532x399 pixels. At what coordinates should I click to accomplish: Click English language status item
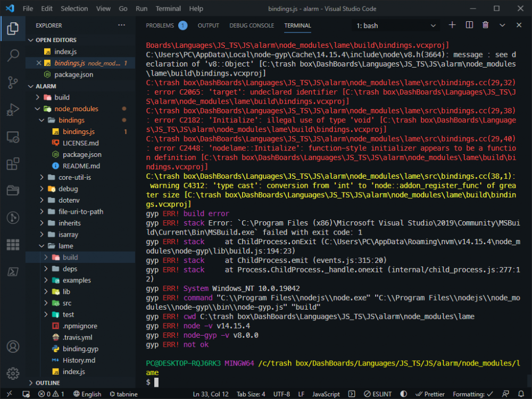pos(87,394)
